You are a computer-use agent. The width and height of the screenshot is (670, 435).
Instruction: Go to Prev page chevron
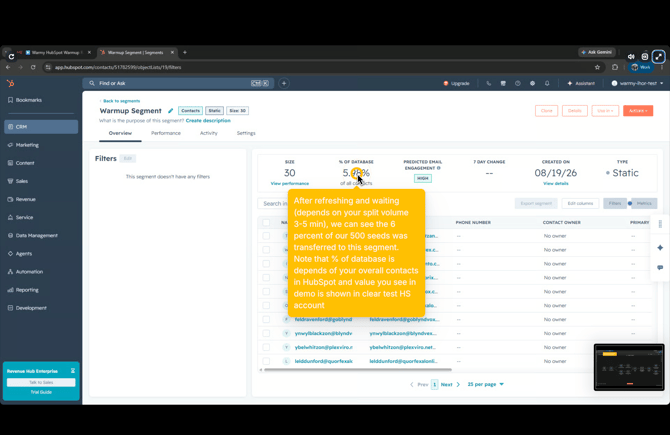[x=412, y=385]
